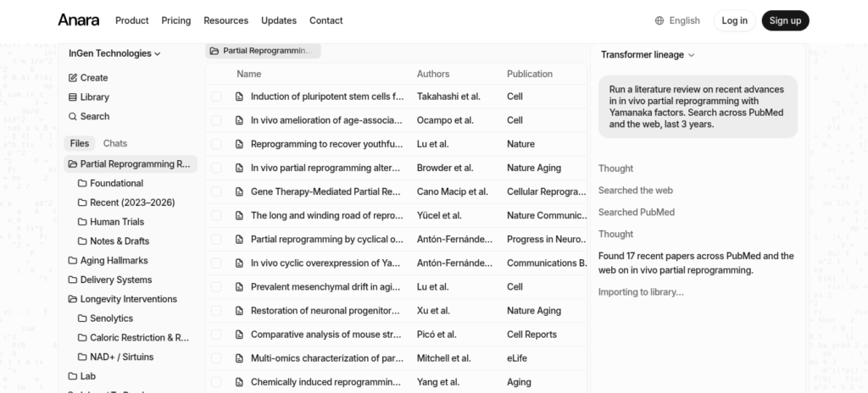The width and height of the screenshot is (868, 393).
Task: Click the NAD+ / Sirtuins folder icon
Action: coord(82,357)
